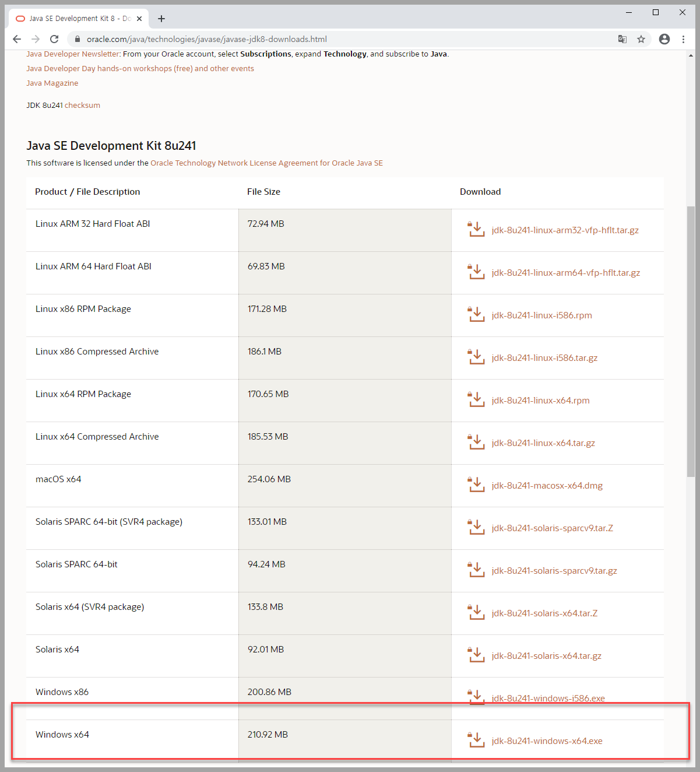Click the scrollbar up arrow
Image resolution: width=700 pixels, height=772 pixels.
tap(691, 55)
